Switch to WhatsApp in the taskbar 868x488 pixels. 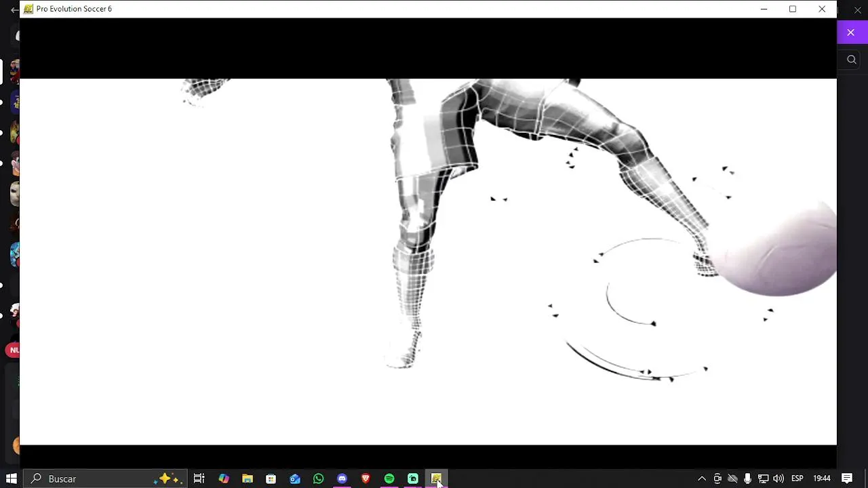pos(319,479)
